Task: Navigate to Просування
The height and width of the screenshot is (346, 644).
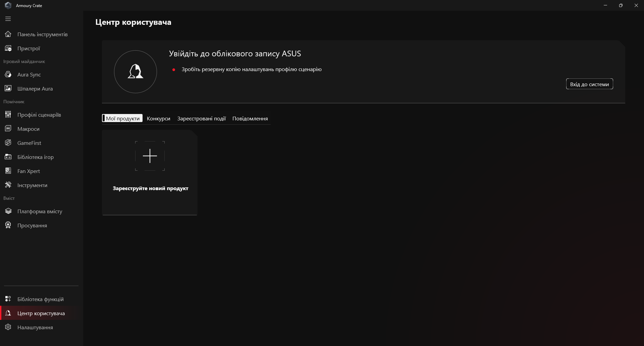Action: pos(42,225)
